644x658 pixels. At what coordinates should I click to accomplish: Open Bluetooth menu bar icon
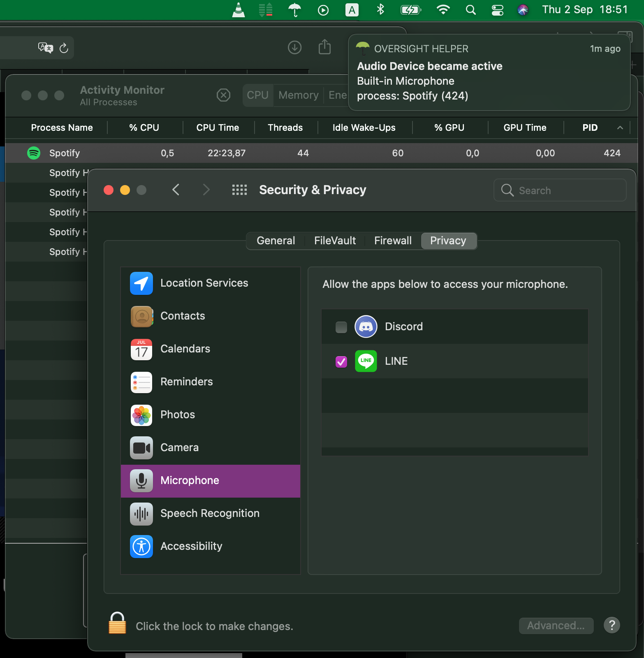380,9
